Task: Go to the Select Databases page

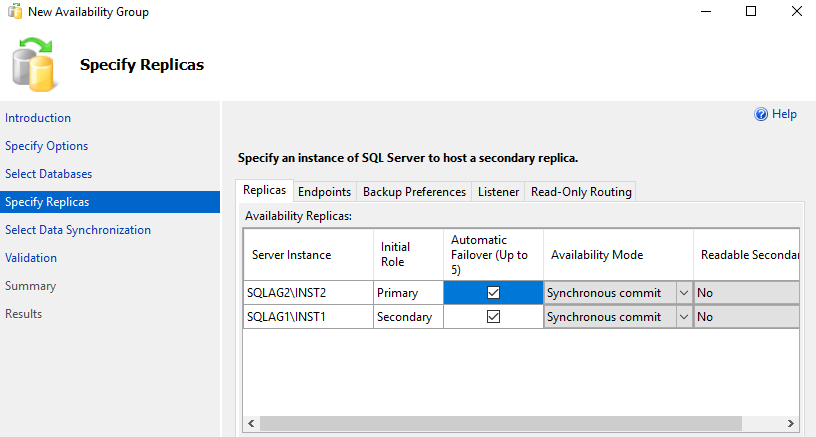Action: pyautogui.click(x=48, y=174)
